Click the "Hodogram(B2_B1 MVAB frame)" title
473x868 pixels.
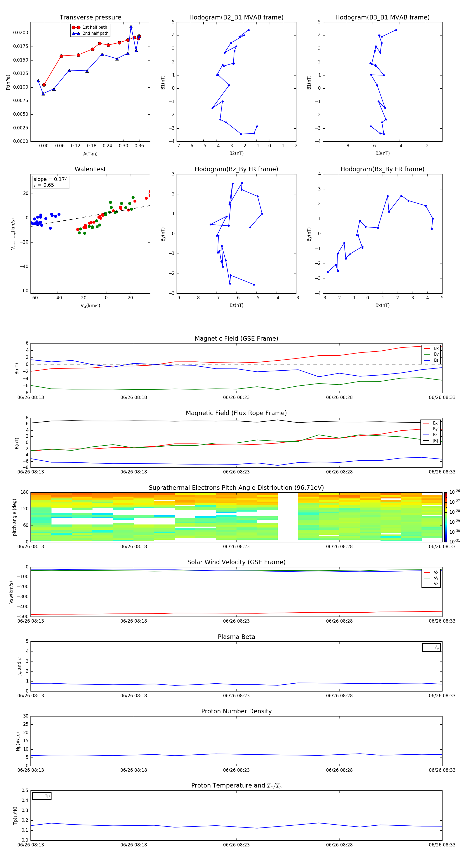coord(236,17)
